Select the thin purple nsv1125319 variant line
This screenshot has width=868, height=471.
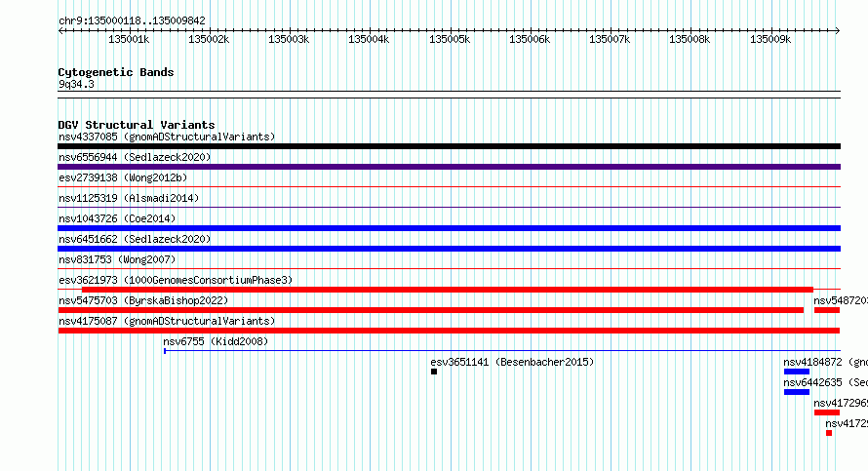pos(449,208)
